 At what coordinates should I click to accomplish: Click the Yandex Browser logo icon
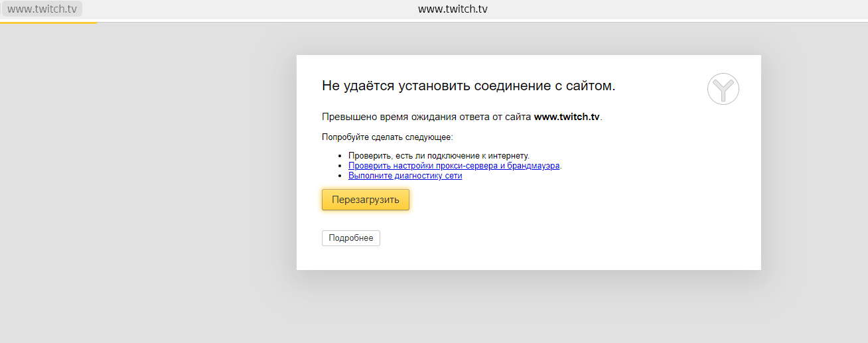(723, 89)
